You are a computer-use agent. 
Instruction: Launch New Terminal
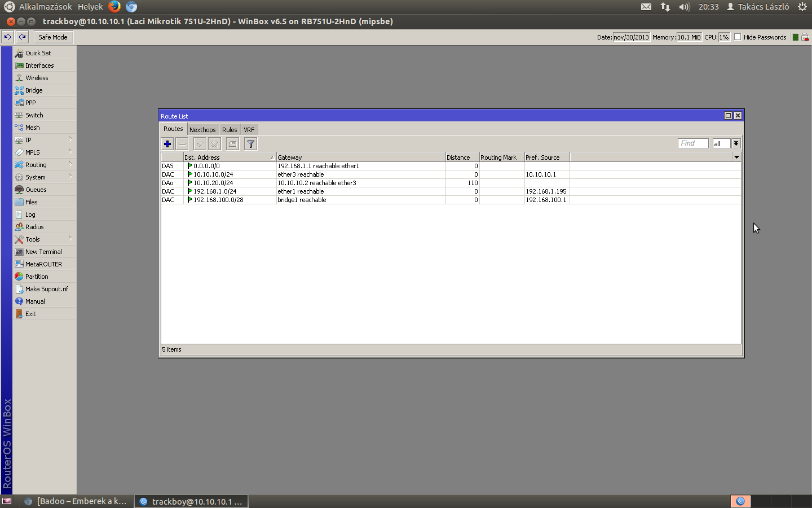tap(45, 252)
